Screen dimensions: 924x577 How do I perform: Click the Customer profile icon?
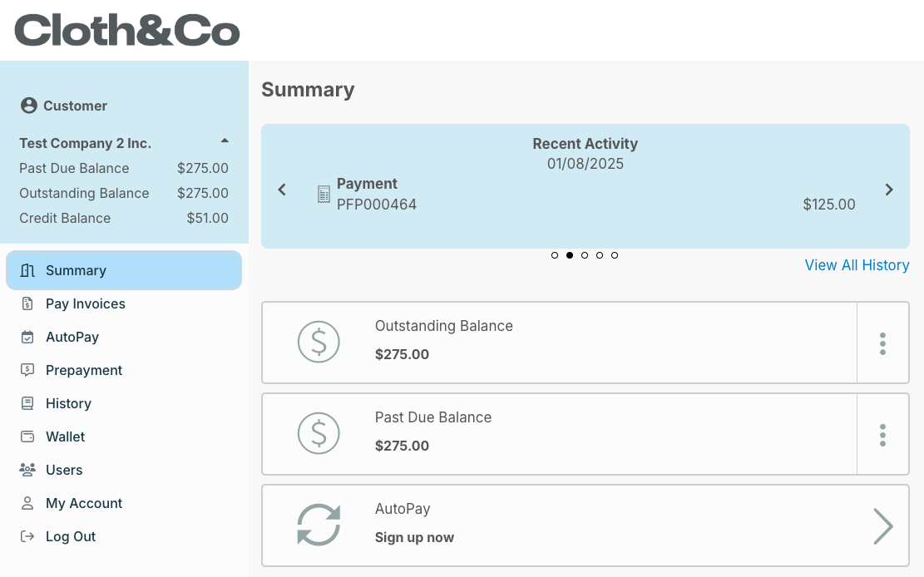[x=29, y=106]
